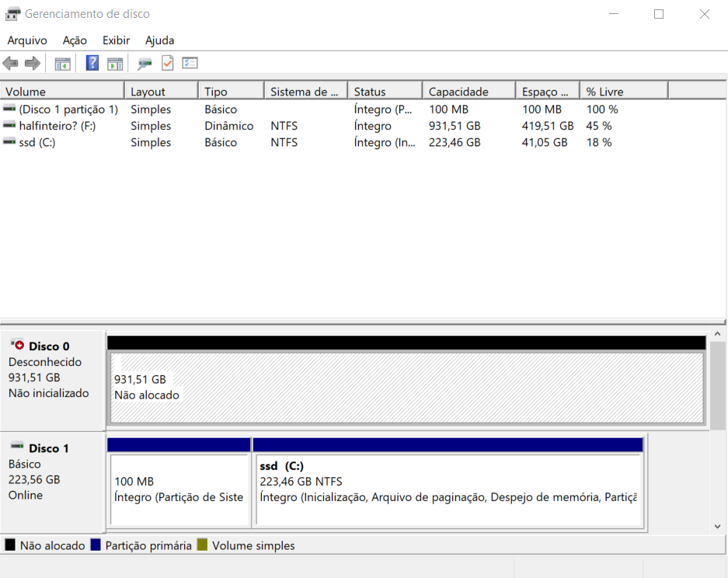
Task: Click the scroll down arrow of disk pane
Action: (717, 526)
